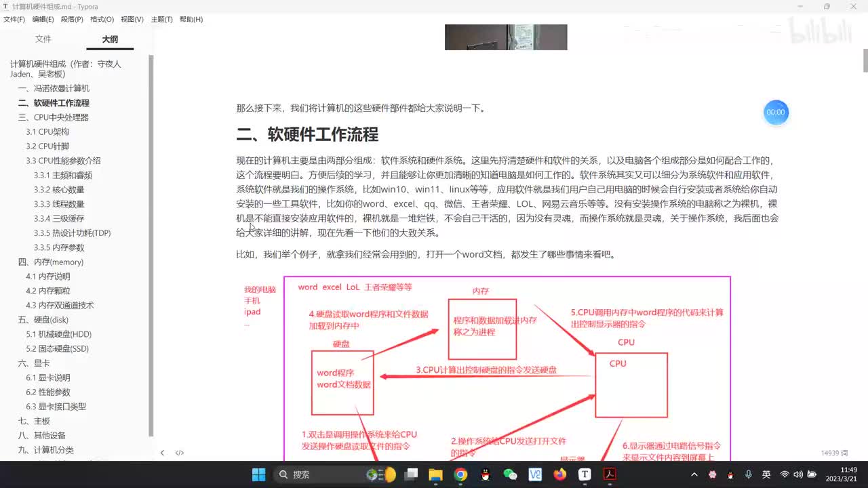Image resolution: width=868 pixels, height=488 pixels.
Task: Go to outline item 七、主板
Action: 34,421
